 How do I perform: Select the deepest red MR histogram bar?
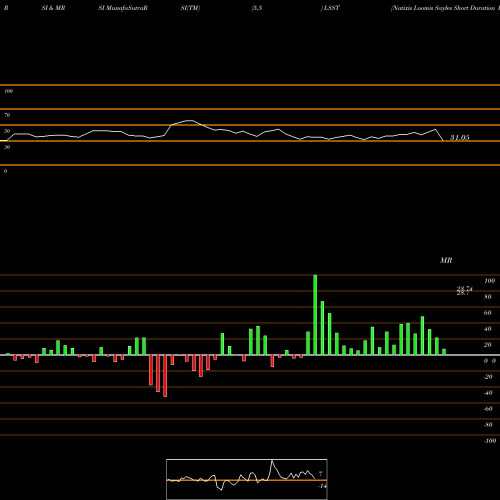tap(165, 376)
